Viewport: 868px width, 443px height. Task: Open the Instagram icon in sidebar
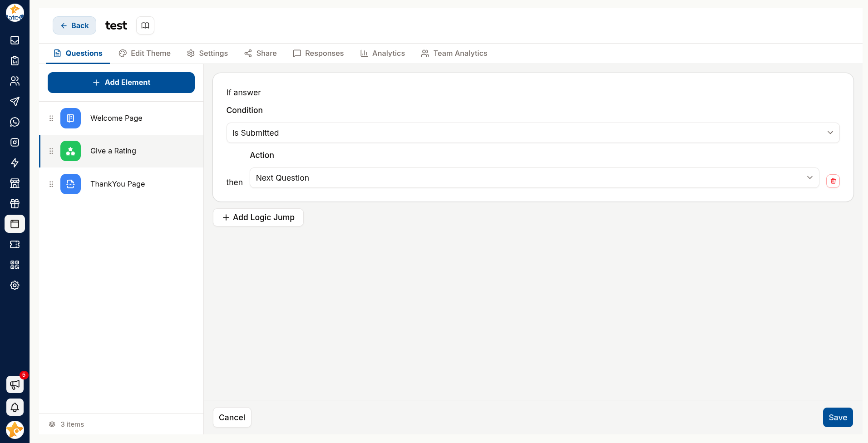pyautogui.click(x=15, y=143)
